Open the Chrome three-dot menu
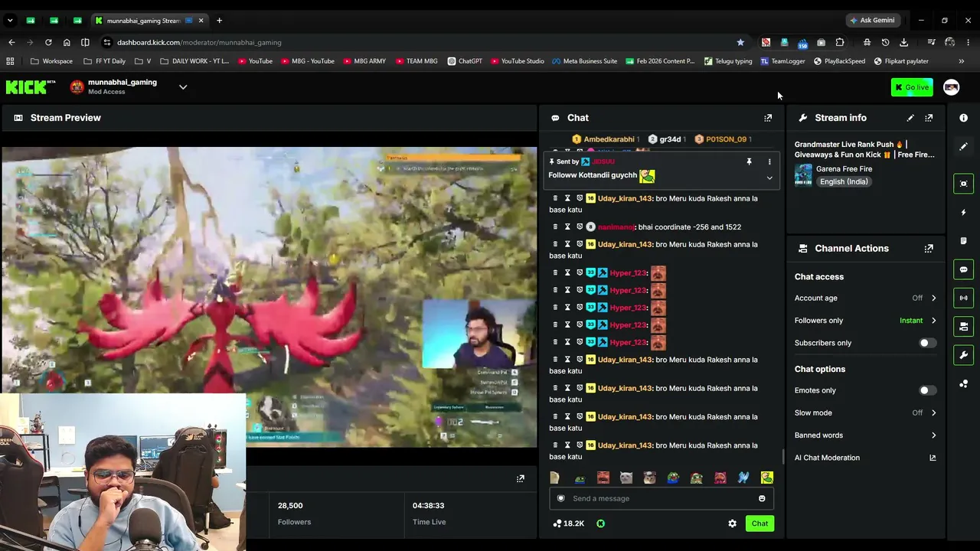 (x=968, y=42)
